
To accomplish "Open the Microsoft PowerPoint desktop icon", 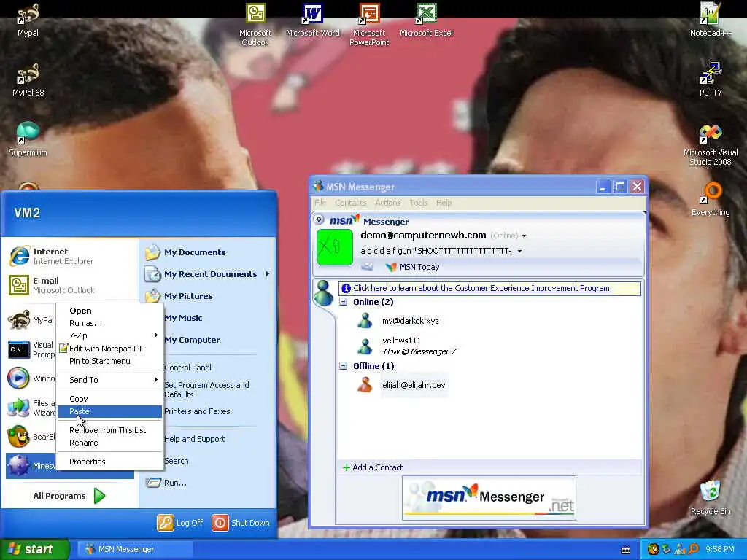I will pos(369,24).
